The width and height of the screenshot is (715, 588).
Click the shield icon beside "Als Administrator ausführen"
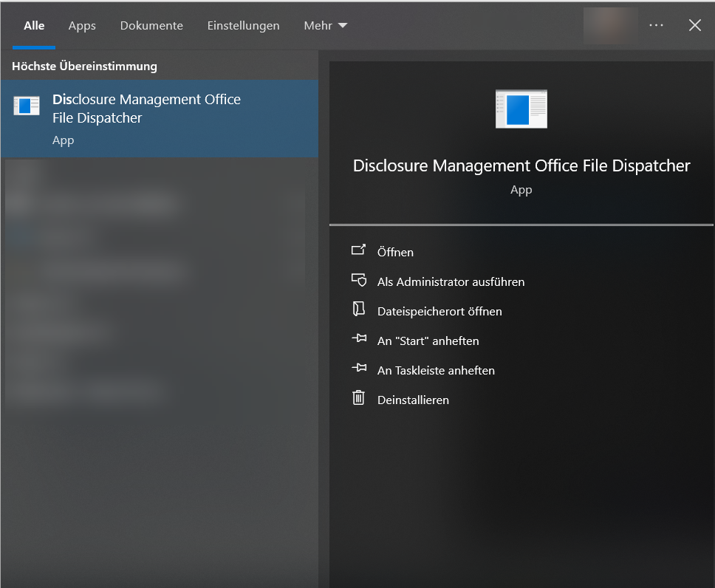click(359, 281)
